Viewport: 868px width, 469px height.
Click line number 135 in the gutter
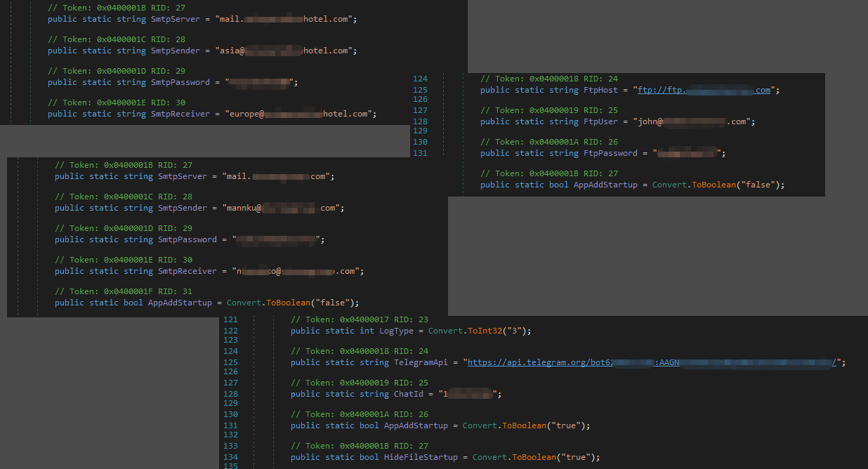click(x=230, y=465)
